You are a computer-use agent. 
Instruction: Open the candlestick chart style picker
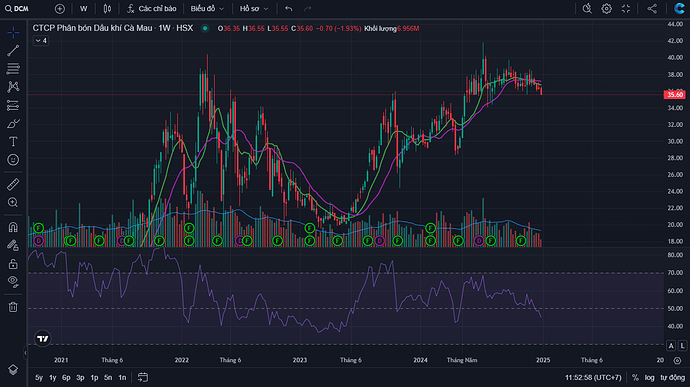click(107, 9)
